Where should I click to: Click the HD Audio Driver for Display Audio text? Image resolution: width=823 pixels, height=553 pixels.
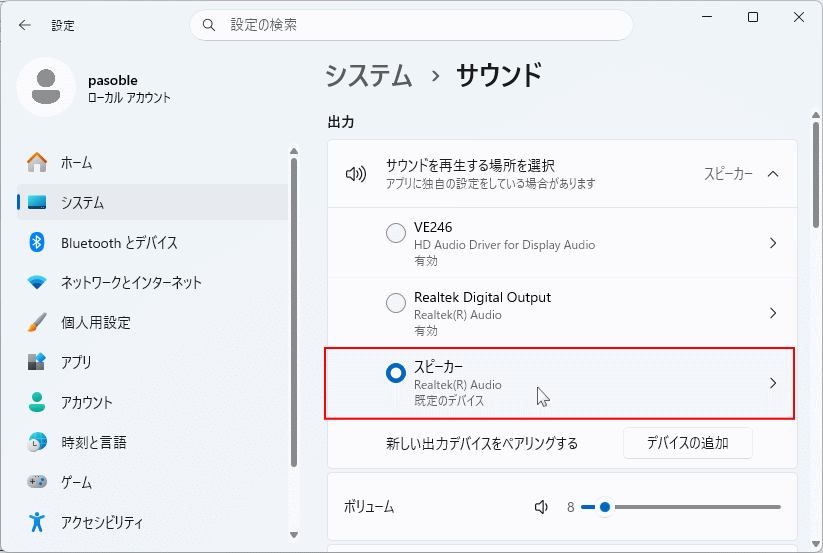point(504,245)
